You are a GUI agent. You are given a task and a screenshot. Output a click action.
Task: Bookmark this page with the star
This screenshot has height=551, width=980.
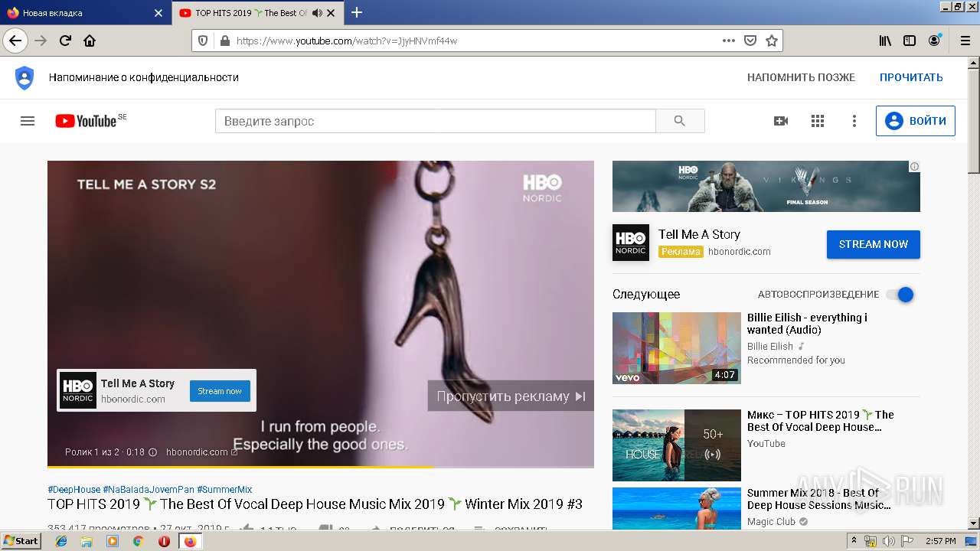pyautogui.click(x=772, y=41)
